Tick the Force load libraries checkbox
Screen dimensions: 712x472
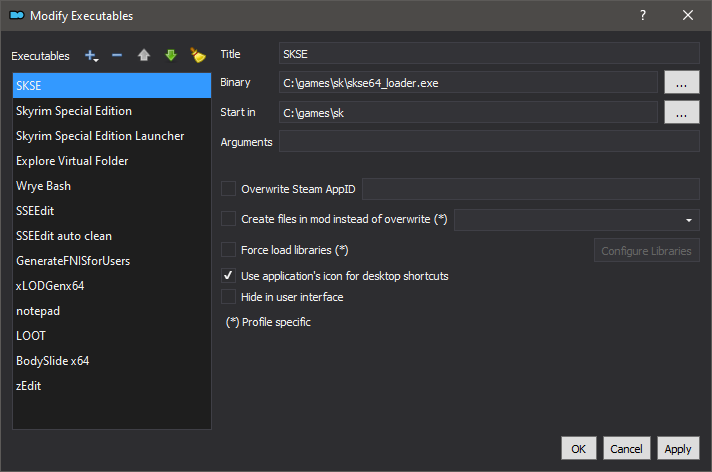click(x=228, y=250)
